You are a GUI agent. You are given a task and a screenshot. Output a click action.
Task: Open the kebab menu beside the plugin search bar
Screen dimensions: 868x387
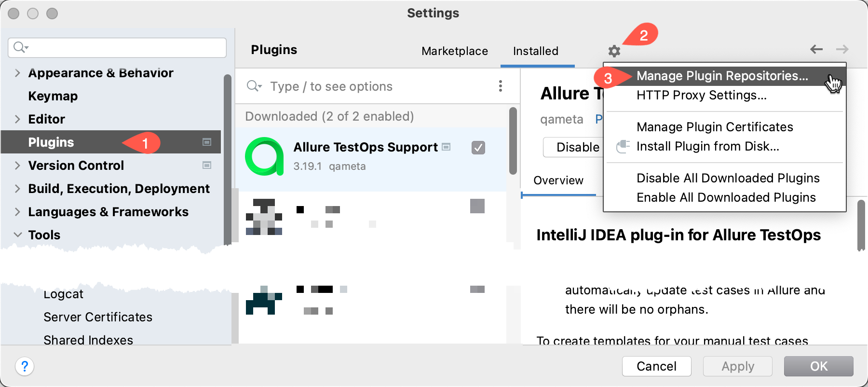tap(501, 86)
